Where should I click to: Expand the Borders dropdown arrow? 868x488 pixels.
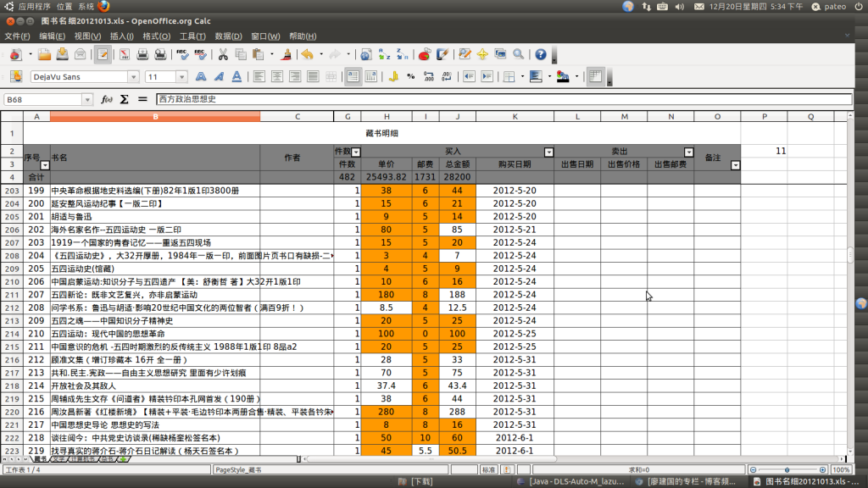point(522,76)
